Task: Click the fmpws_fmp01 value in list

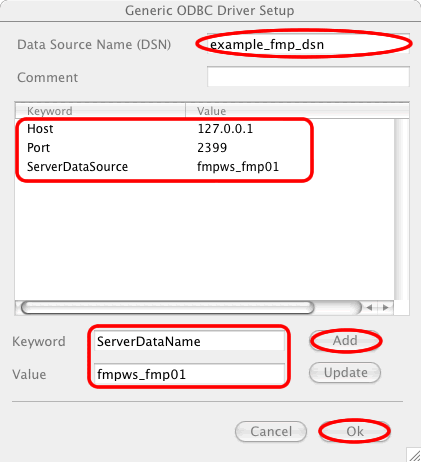Action: click(x=238, y=167)
